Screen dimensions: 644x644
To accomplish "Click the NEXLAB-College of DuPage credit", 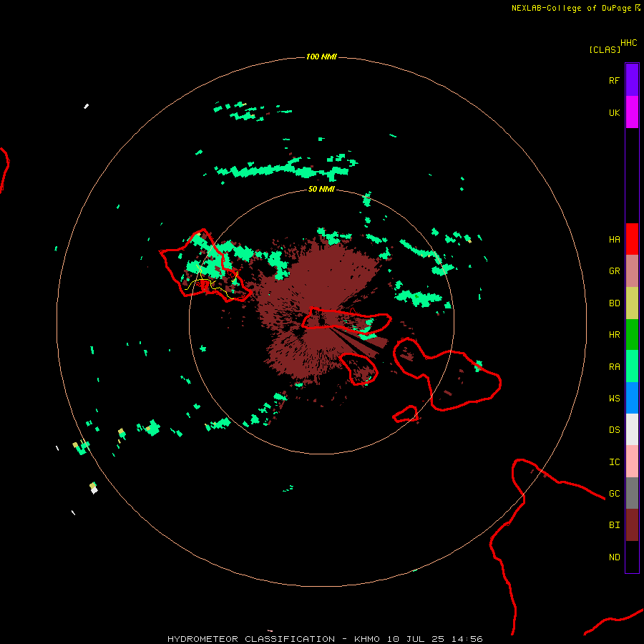I will [571, 8].
